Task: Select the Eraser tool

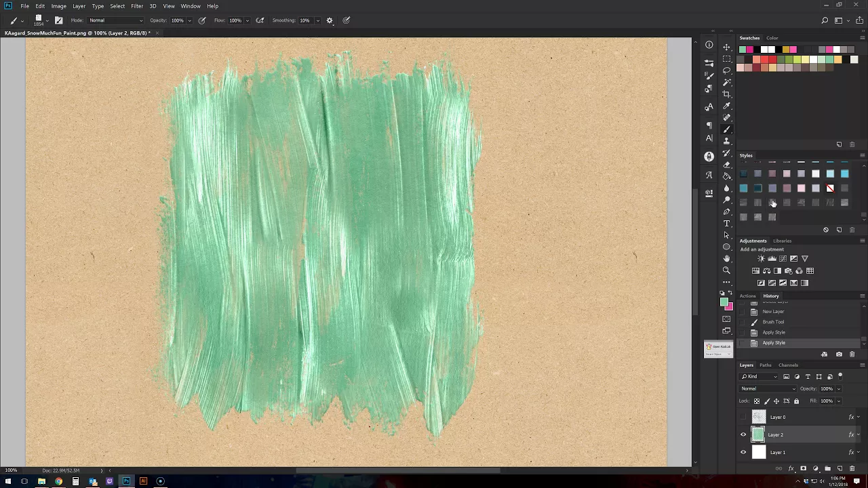Action: click(726, 165)
